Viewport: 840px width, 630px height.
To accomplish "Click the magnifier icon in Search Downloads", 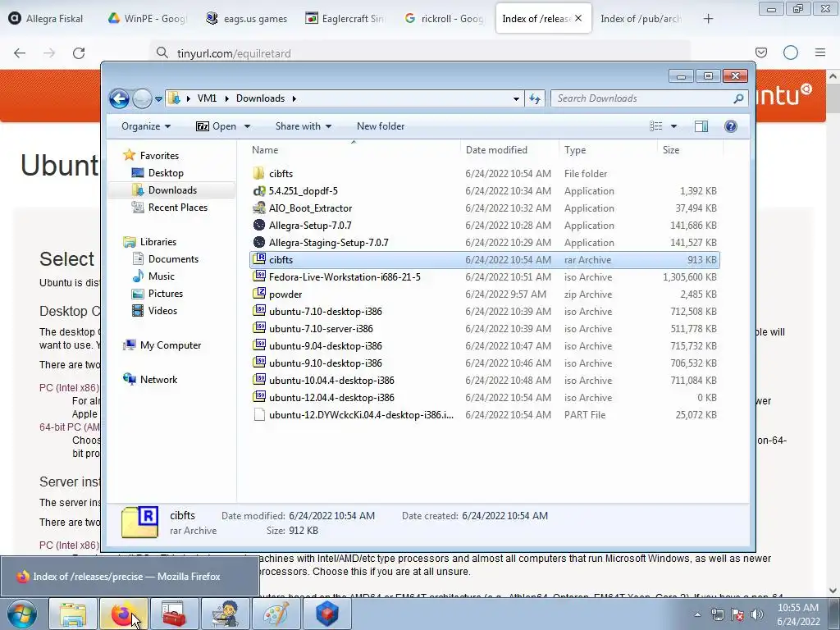I will [738, 98].
